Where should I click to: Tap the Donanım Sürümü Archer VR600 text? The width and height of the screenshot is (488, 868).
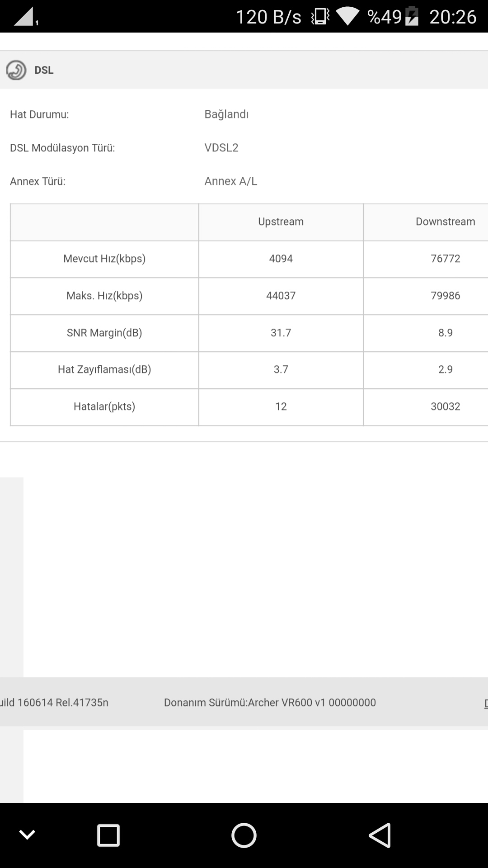click(x=270, y=703)
